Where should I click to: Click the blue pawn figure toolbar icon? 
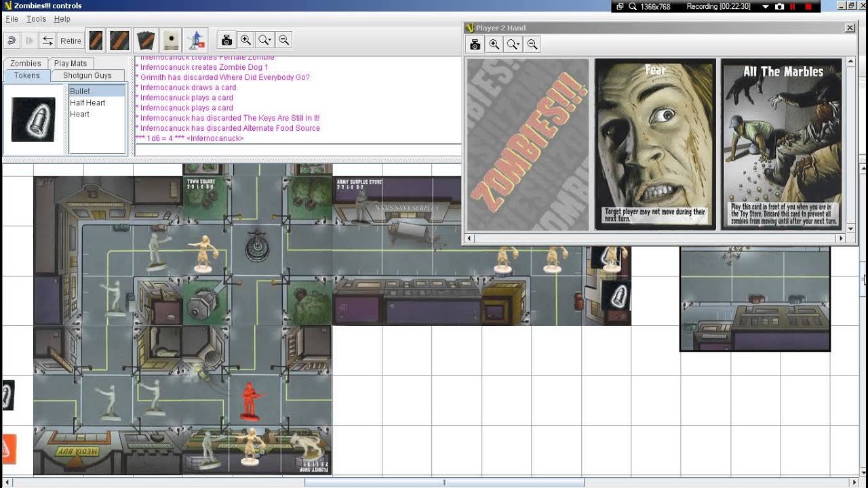pyautogui.click(x=196, y=41)
